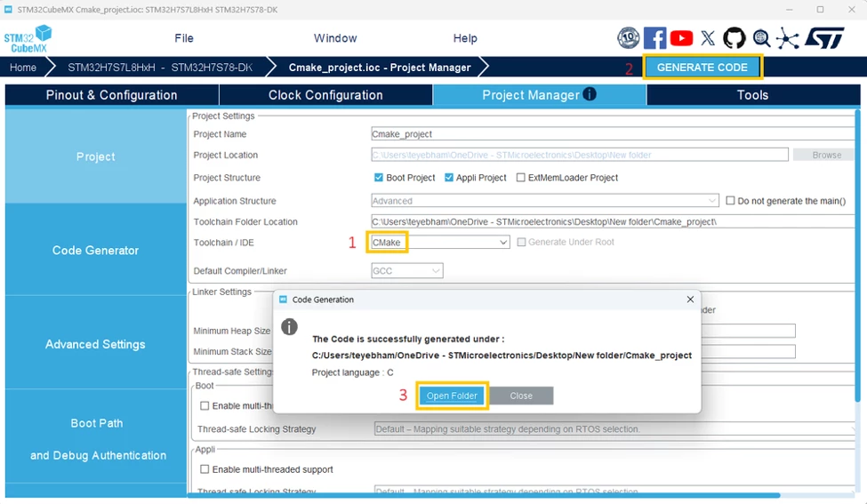
Task: Click the horizontal scrollbar at bottom
Action: (x=484, y=495)
